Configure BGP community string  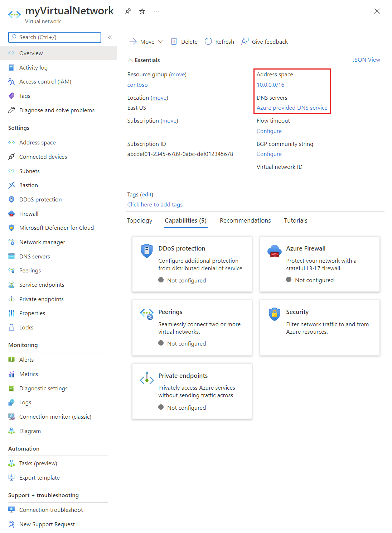point(269,154)
